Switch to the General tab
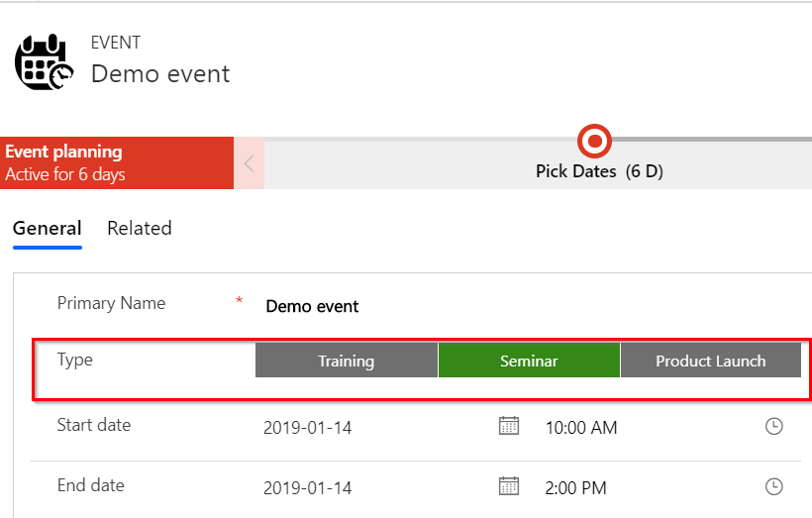812x518 pixels. (47, 228)
